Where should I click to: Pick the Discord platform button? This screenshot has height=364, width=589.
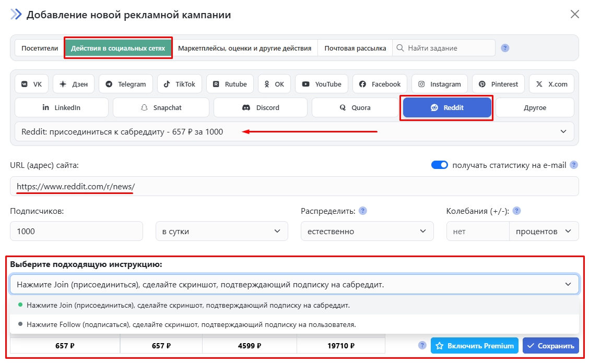tap(261, 107)
